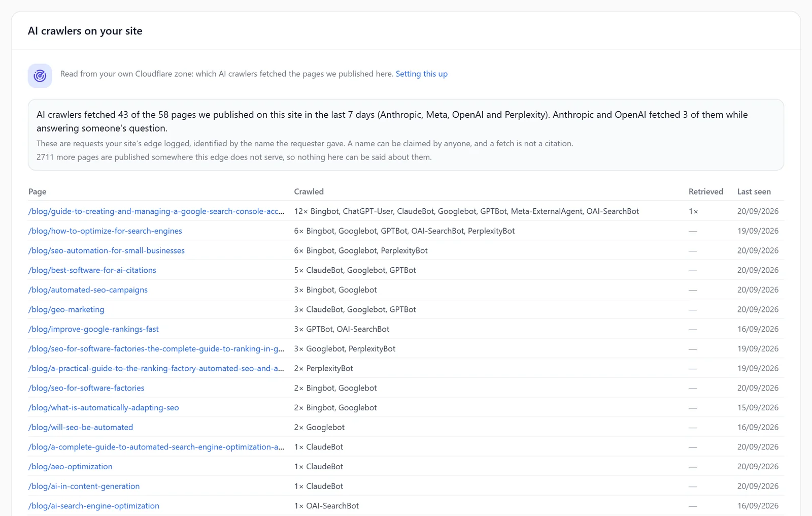
Task: Select the "3× GPTBot, OAI-SearchBot" cell
Action: tap(342, 329)
